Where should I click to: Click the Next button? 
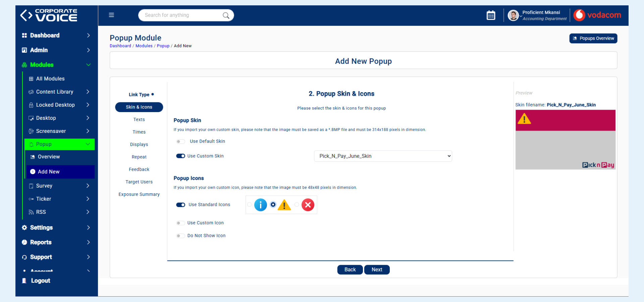pyautogui.click(x=377, y=269)
